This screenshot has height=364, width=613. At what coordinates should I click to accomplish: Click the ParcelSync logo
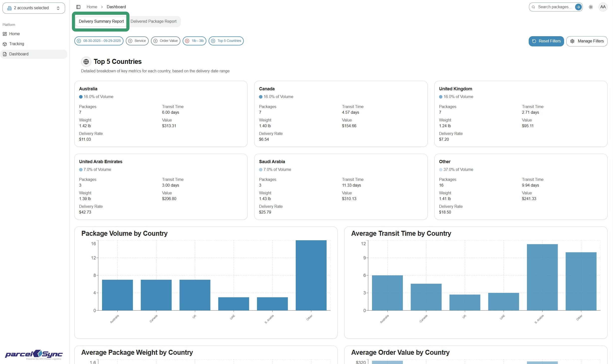pyautogui.click(x=34, y=354)
